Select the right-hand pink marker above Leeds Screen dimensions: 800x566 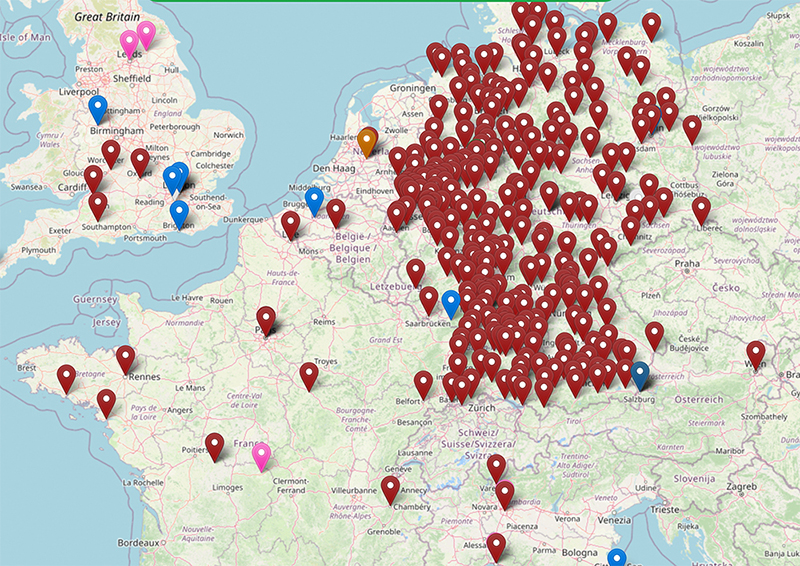pos(146,35)
